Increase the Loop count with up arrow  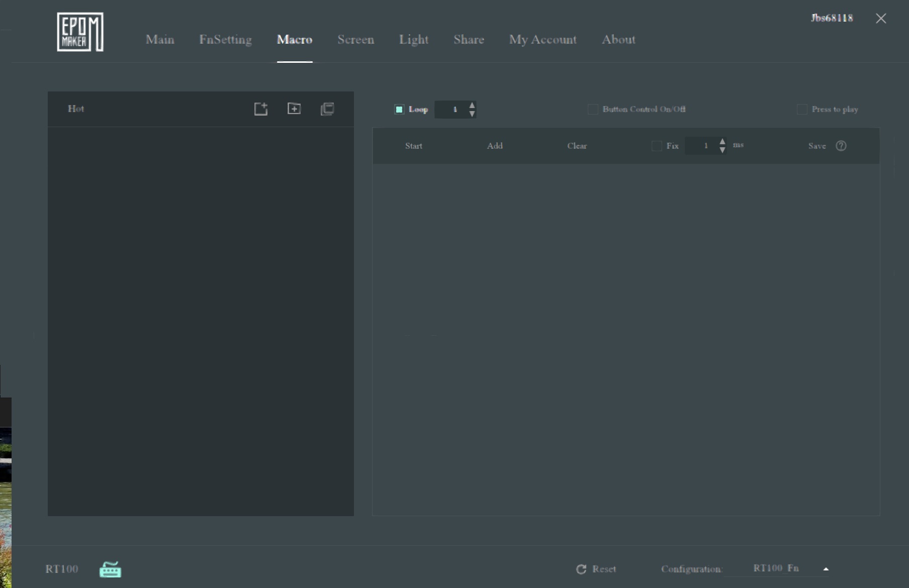tap(472, 105)
